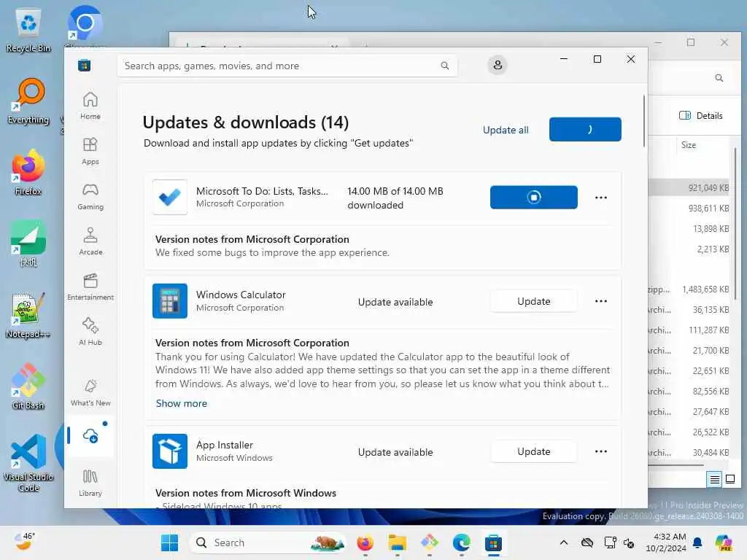This screenshot has width=747, height=560.
Task: Select the 1,483,658 KB file row
Action: 689,289
